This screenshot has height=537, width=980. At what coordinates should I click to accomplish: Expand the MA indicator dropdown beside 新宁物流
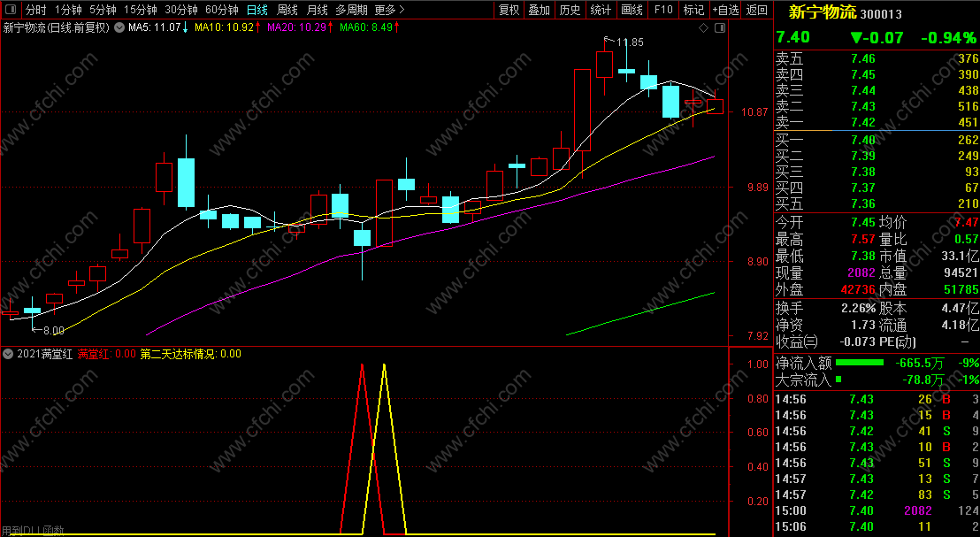119,28
